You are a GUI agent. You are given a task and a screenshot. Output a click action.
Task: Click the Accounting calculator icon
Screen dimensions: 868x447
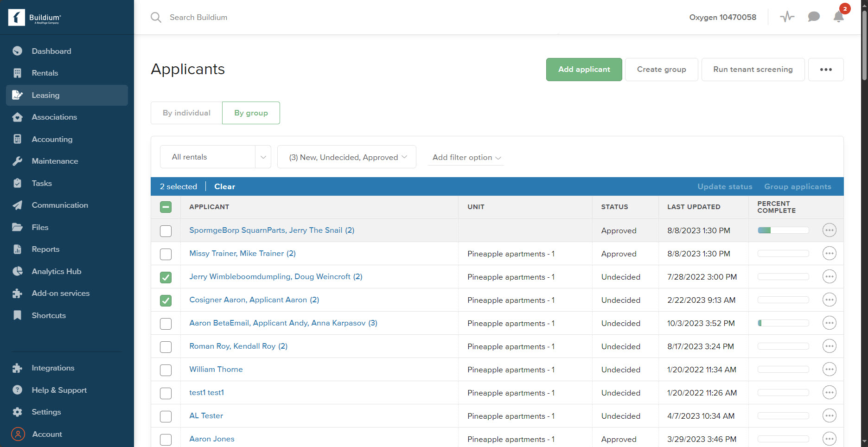(18, 139)
